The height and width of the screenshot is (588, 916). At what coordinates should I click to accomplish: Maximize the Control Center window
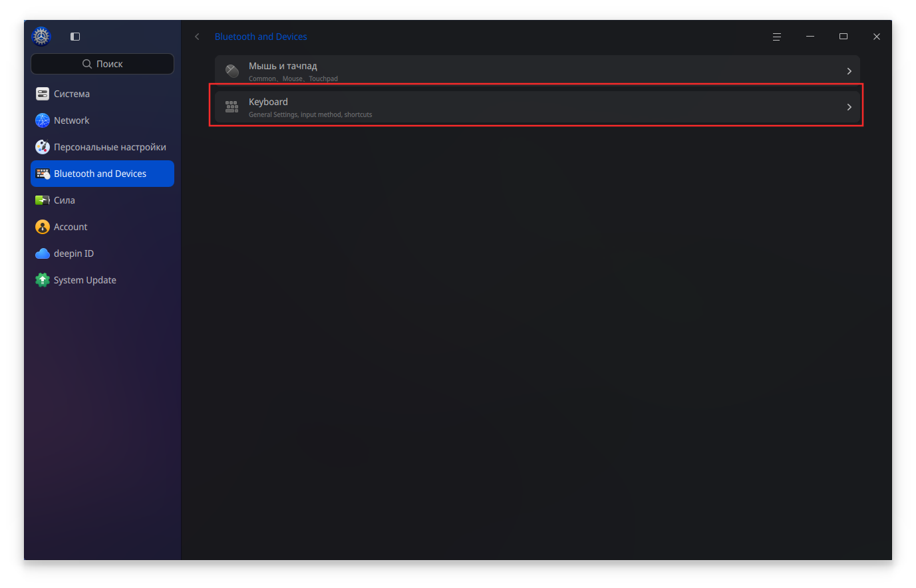coord(843,37)
